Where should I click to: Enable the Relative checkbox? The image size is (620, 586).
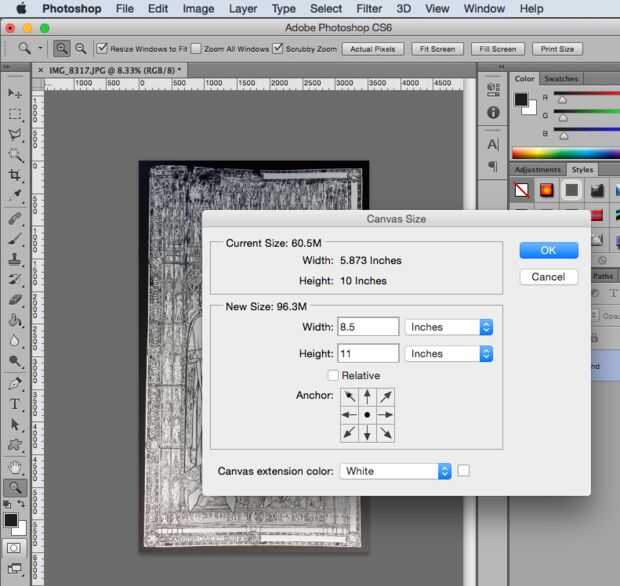[x=333, y=375]
